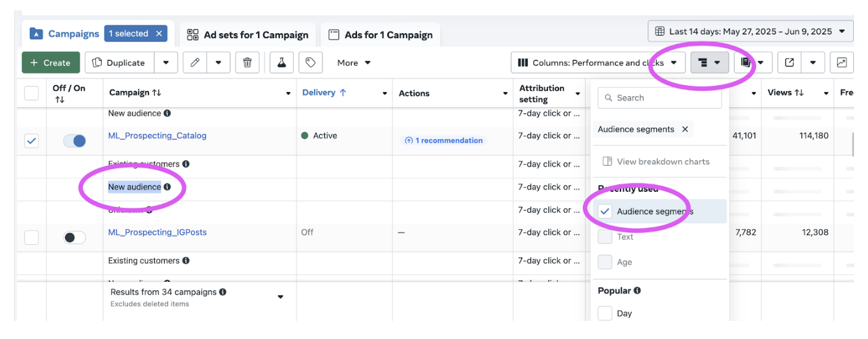The width and height of the screenshot is (868, 339).
Task: Click info icon next to Existing customers under ML_Prospecting_Catalog
Action: tap(186, 164)
